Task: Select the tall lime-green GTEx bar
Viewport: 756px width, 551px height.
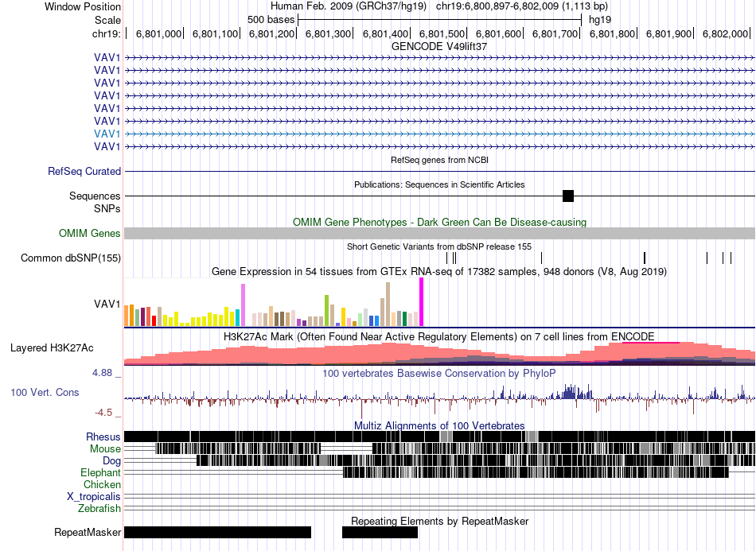Action: (x=326, y=311)
